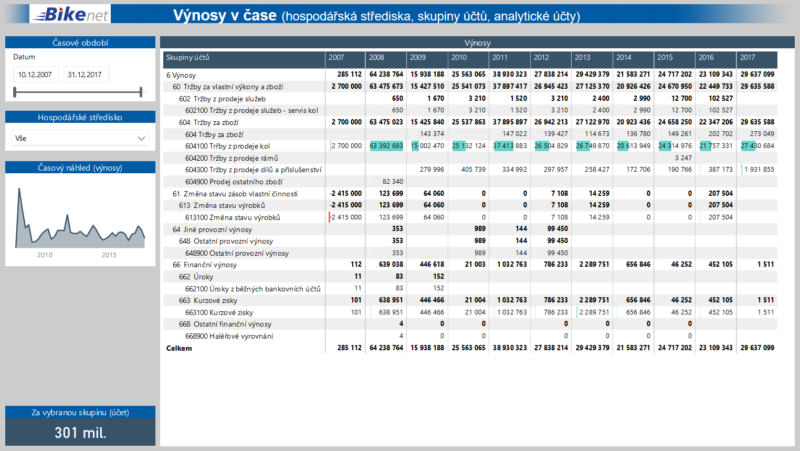800x451 pixels.
Task: Open the Hospodářské středisko dropdown
Action: [x=78, y=138]
